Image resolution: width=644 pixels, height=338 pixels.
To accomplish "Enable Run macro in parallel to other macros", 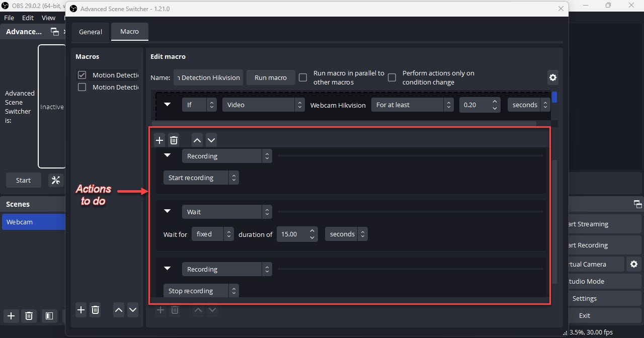I will point(303,77).
